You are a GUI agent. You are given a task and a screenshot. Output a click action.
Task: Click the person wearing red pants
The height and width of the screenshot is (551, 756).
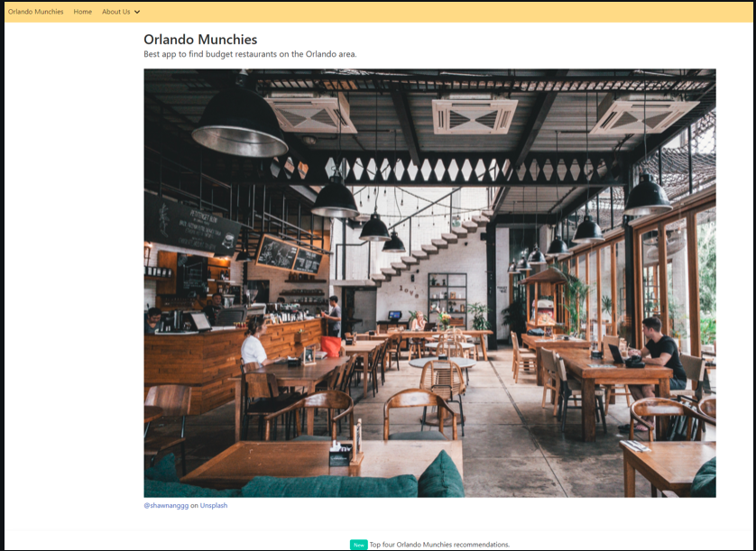333,332
